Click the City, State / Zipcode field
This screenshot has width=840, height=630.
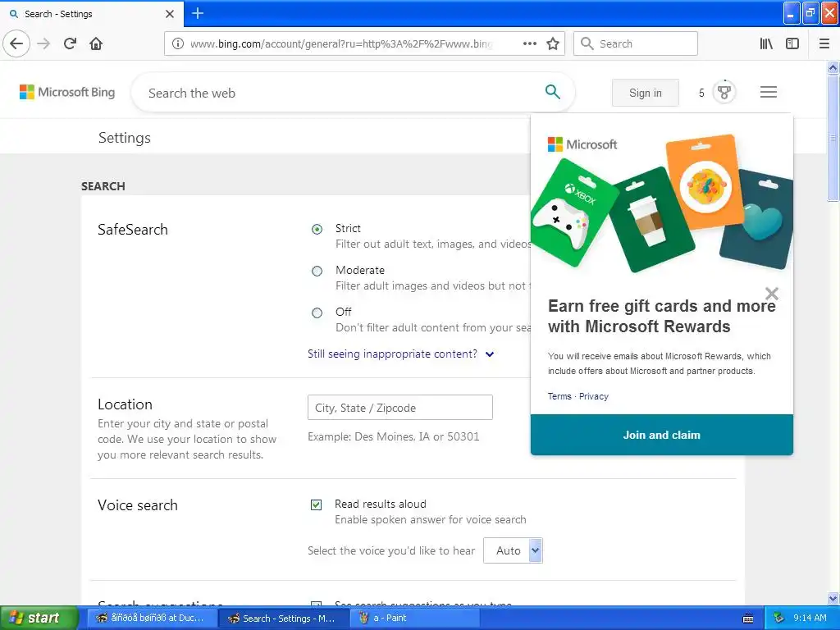(400, 407)
